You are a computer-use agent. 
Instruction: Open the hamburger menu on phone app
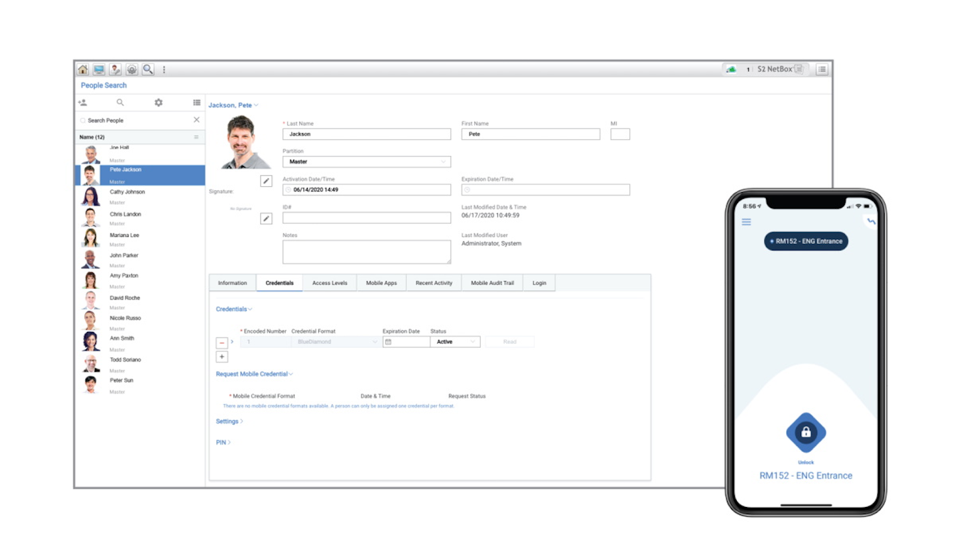[x=746, y=222]
